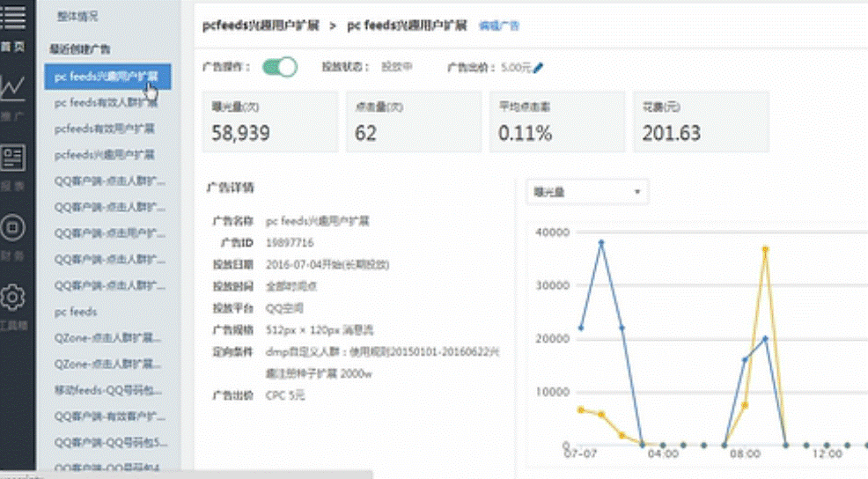
Task: Expand the 曝光量 chart metric dropdown
Action: click(x=586, y=192)
